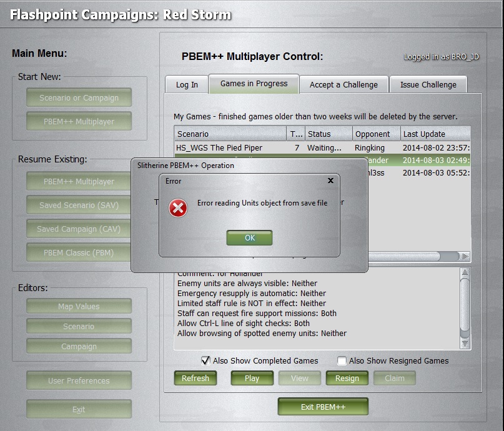Click Exit PBEM++ button
504x431 pixels.
[323, 407]
